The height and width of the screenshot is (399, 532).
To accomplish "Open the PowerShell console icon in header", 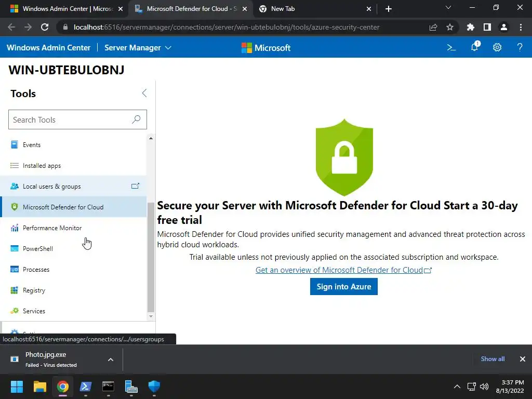I will tap(451, 47).
